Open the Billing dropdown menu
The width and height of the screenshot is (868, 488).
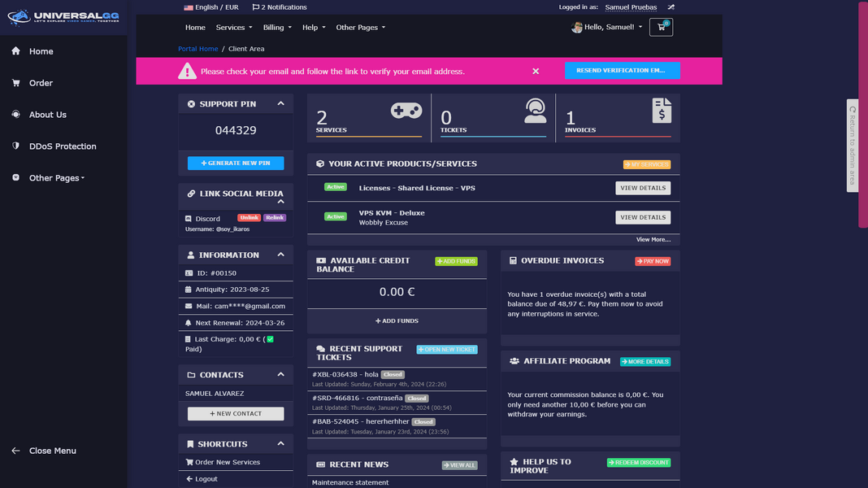click(276, 27)
